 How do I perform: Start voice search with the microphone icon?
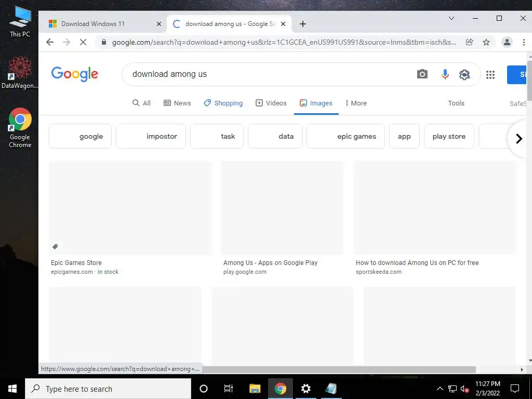pos(445,74)
